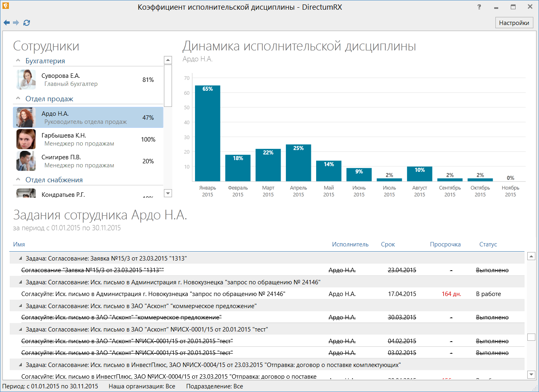Open help with the question mark icon
The width and height of the screenshot is (539, 392).
pyautogui.click(x=479, y=7)
